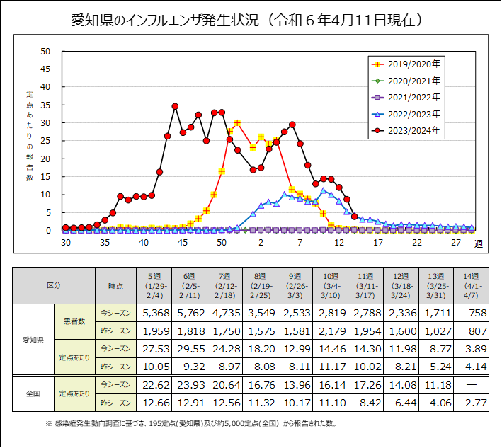Click the cell showing 9.32
The height and width of the screenshot is (448, 502).
190,367
